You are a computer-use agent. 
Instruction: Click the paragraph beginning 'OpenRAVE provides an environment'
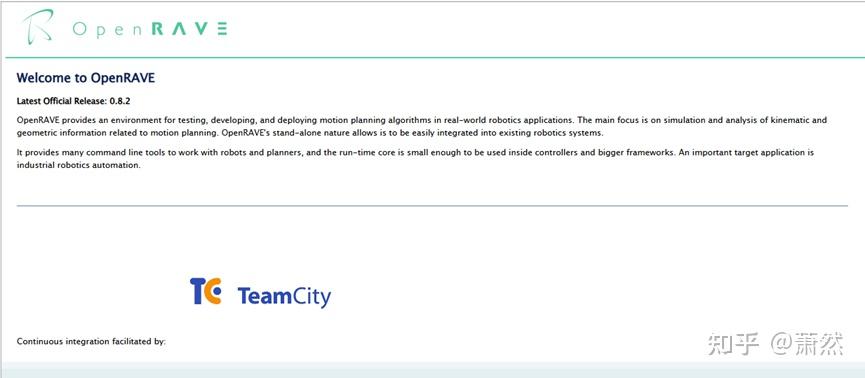pos(422,126)
